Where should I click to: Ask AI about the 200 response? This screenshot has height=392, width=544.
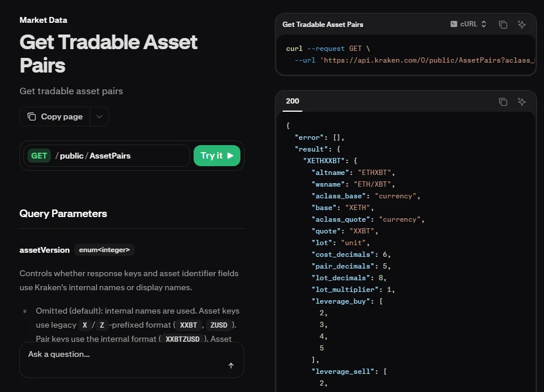point(521,102)
